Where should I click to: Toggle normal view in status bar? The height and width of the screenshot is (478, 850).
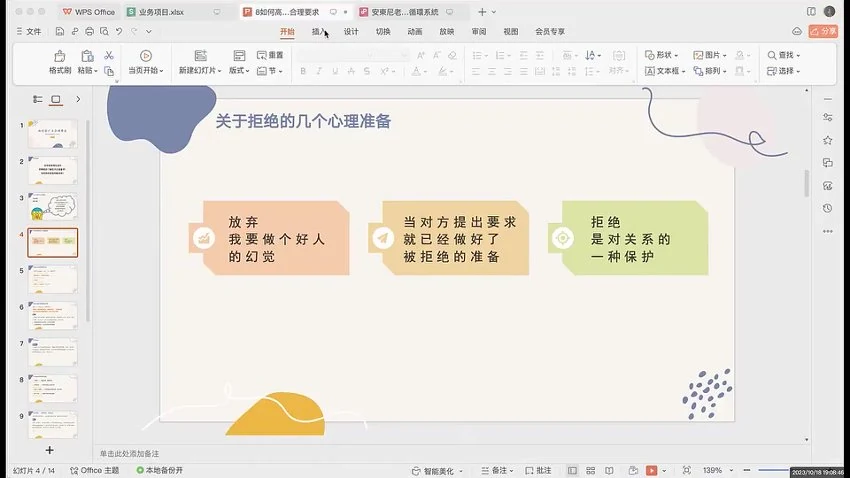[x=572, y=470]
